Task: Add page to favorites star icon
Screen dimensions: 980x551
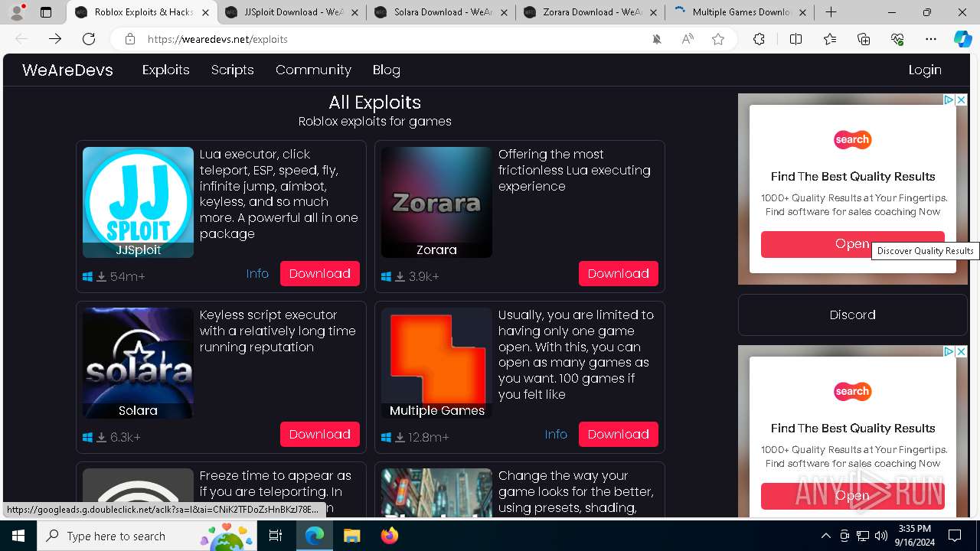Action: pos(718,39)
